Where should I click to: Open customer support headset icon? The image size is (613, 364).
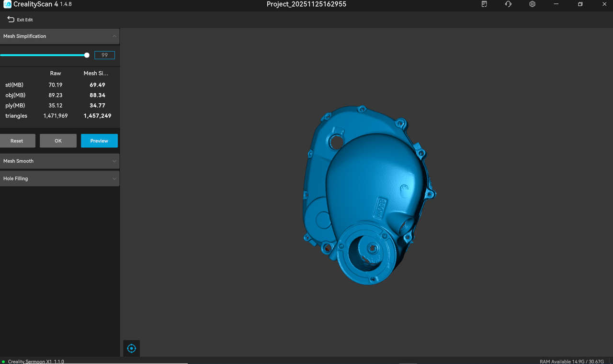click(x=508, y=4)
